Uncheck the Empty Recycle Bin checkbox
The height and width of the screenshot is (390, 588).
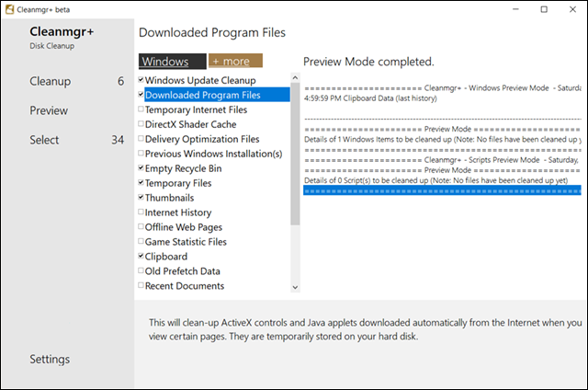click(141, 167)
